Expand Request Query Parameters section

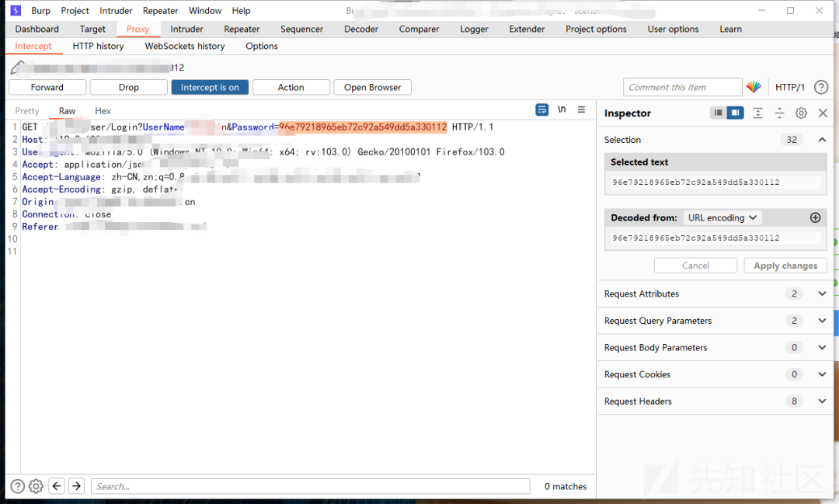click(822, 321)
